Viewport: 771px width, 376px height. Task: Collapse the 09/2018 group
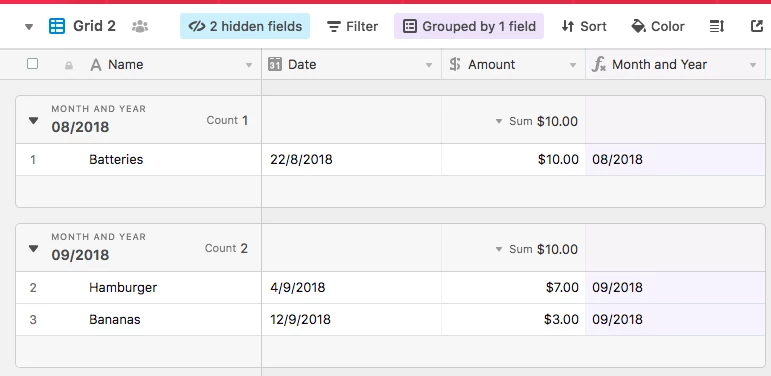click(x=33, y=249)
